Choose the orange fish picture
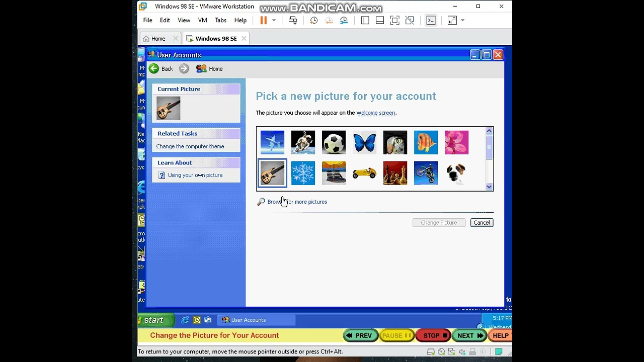 [426, 142]
